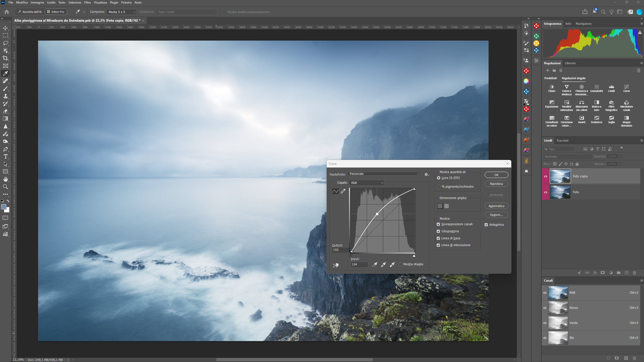644x362 pixels.
Task: Open the layer Tipo filter dropdown
Action: click(559, 149)
